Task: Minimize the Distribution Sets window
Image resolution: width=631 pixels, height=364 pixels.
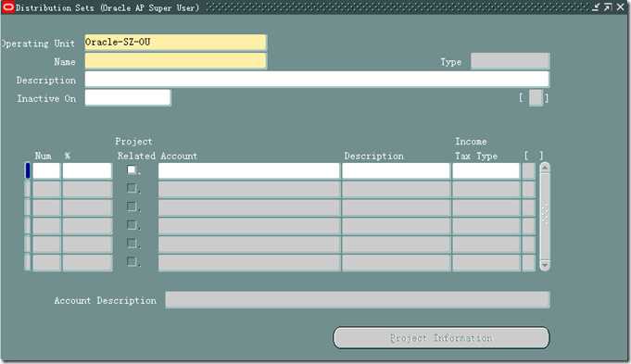Action: pos(596,7)
